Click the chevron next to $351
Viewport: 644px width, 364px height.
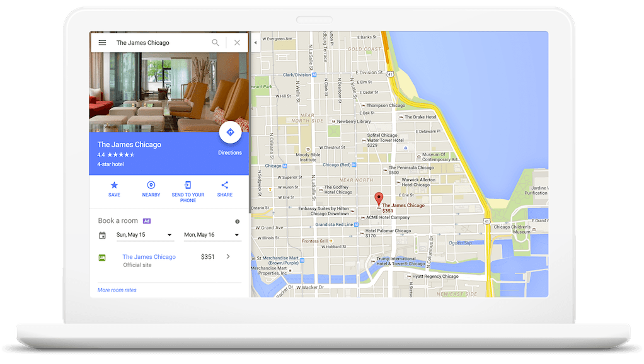228,256
